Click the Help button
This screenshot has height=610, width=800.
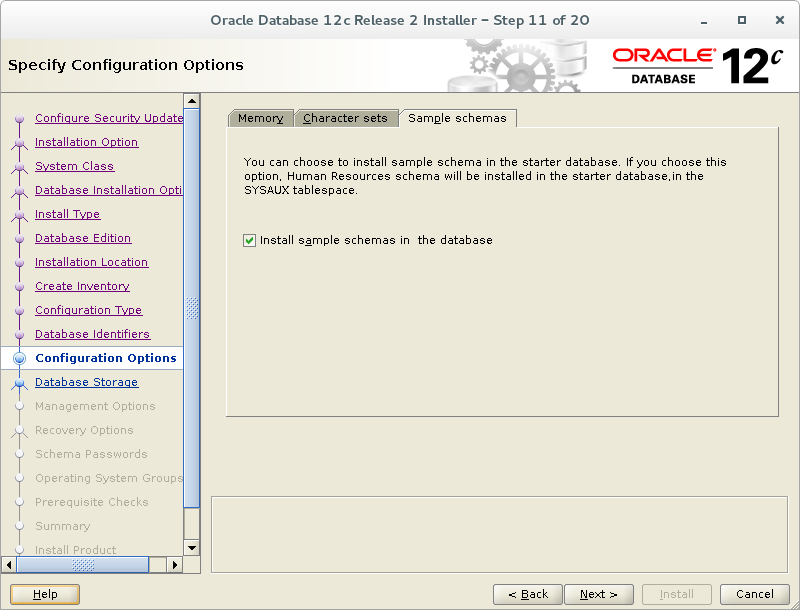(x=45, y=594)
